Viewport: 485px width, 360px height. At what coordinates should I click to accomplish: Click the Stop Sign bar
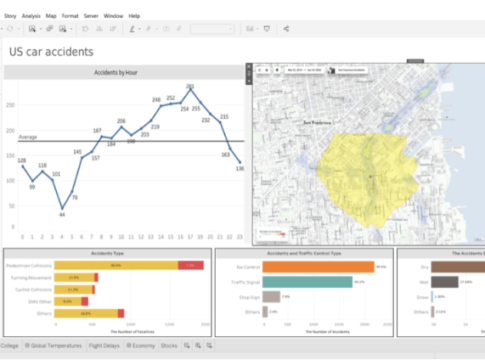pos(271,297)
